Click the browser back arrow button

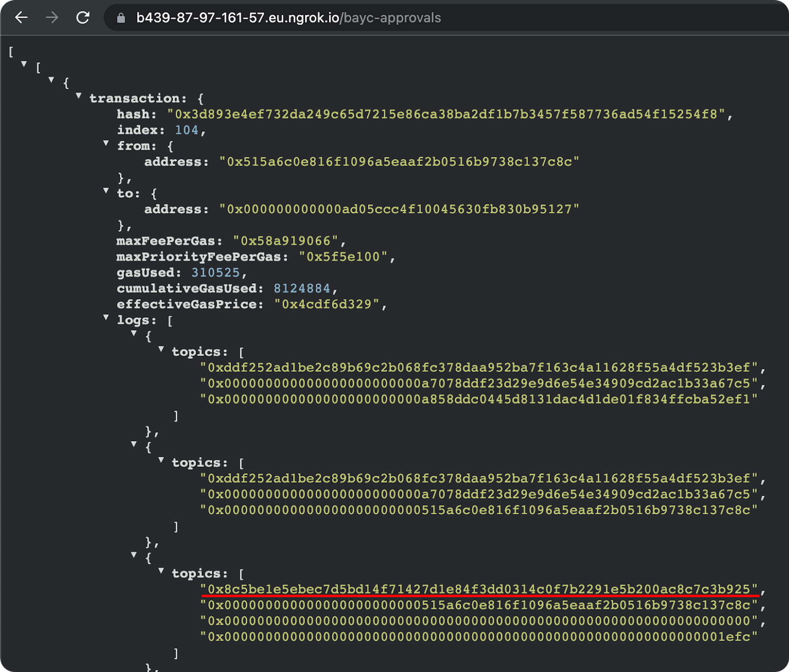click(x=21, y=17)
